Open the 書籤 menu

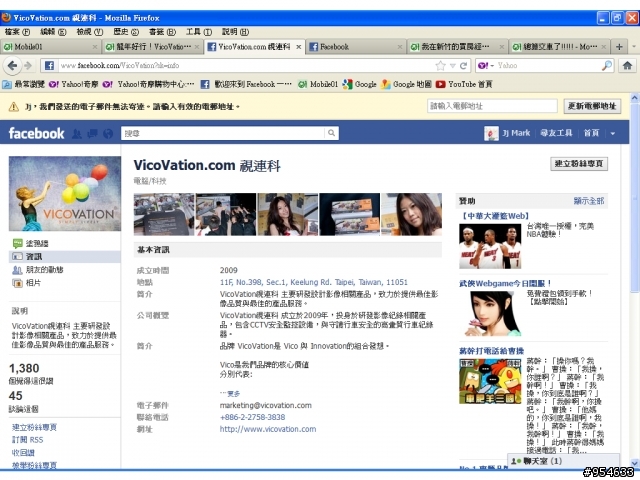162,32
